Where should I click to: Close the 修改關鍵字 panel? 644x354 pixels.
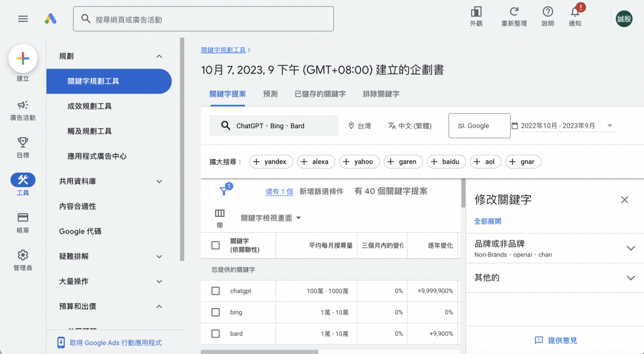(x=625, y=199)
